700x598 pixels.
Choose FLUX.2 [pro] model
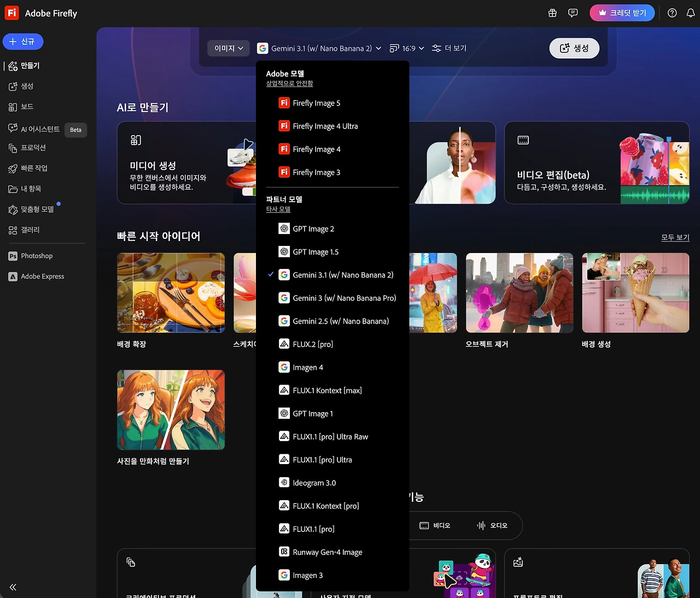(x=332, y=344)
